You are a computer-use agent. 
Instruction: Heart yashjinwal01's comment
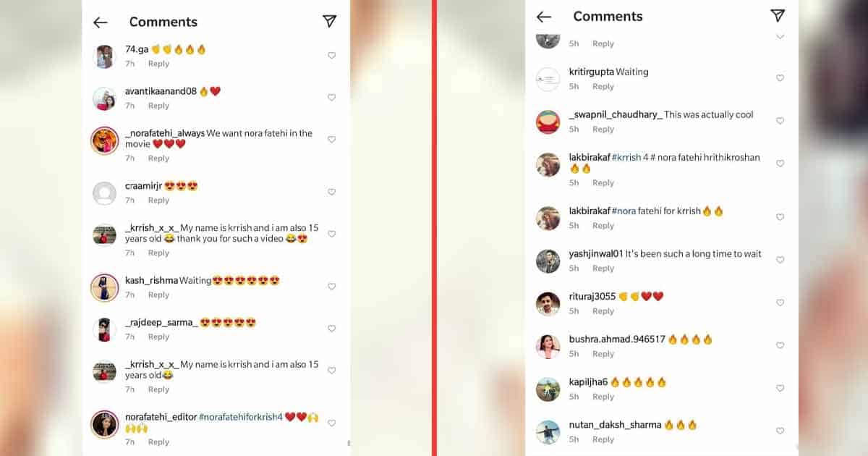tap(780, 260)
